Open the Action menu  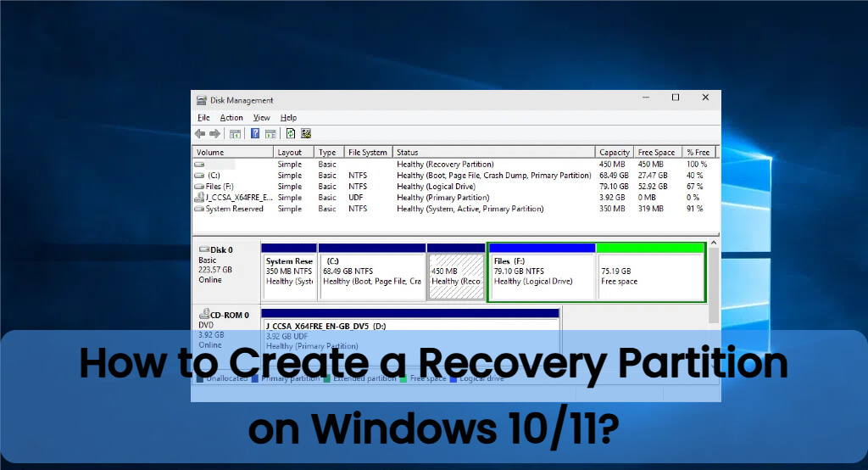(231, 117)
